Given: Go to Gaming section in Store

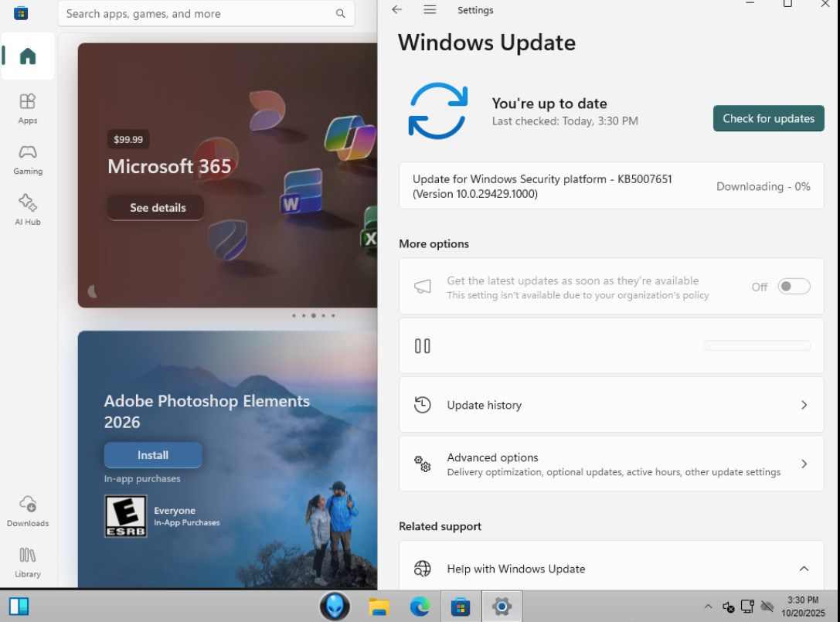Looking at the screenshot, I should pyautogui.click(x=27, y=160).
